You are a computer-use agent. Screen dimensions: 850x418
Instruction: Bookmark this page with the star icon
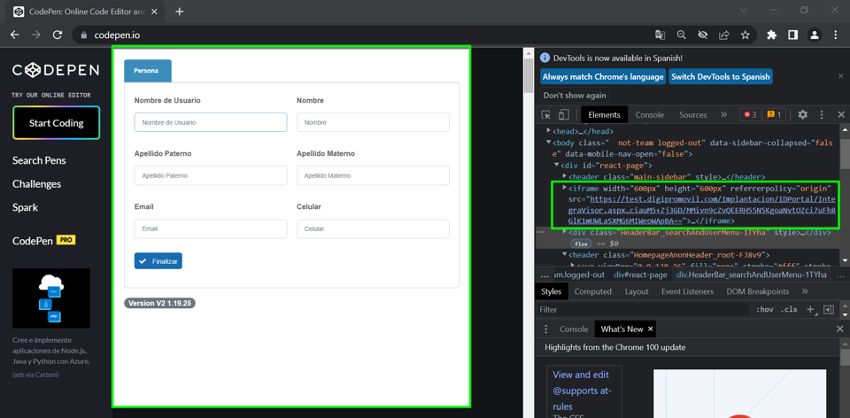coord(745,35)
